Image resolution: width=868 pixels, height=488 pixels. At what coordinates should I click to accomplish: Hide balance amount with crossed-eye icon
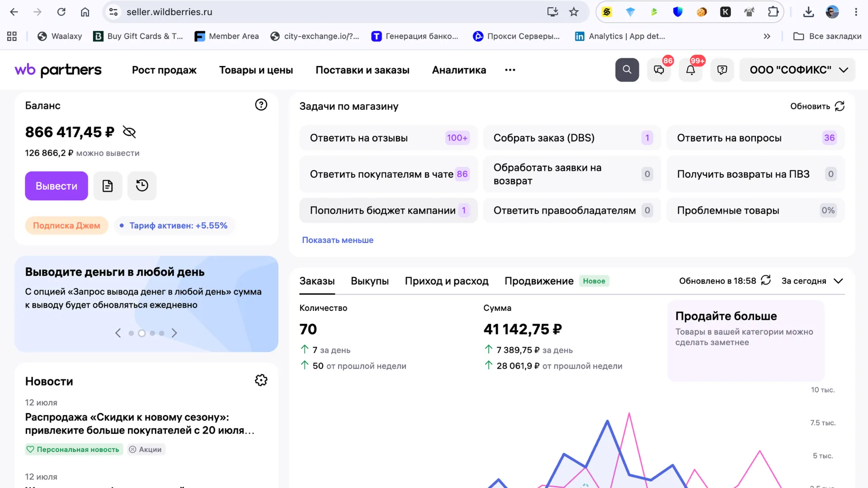tap(129, 132)
